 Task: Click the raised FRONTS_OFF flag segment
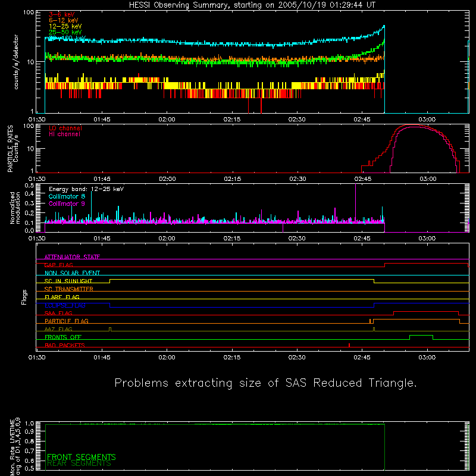click(x=421, y=336)
